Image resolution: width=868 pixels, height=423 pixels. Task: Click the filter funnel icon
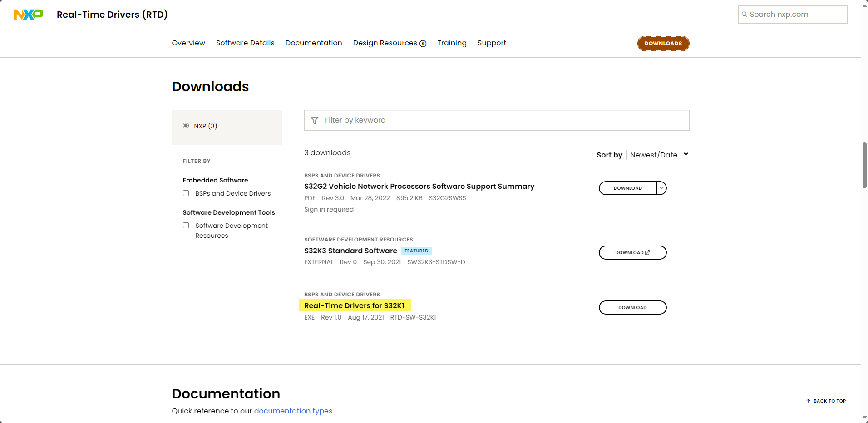[315, 120]
